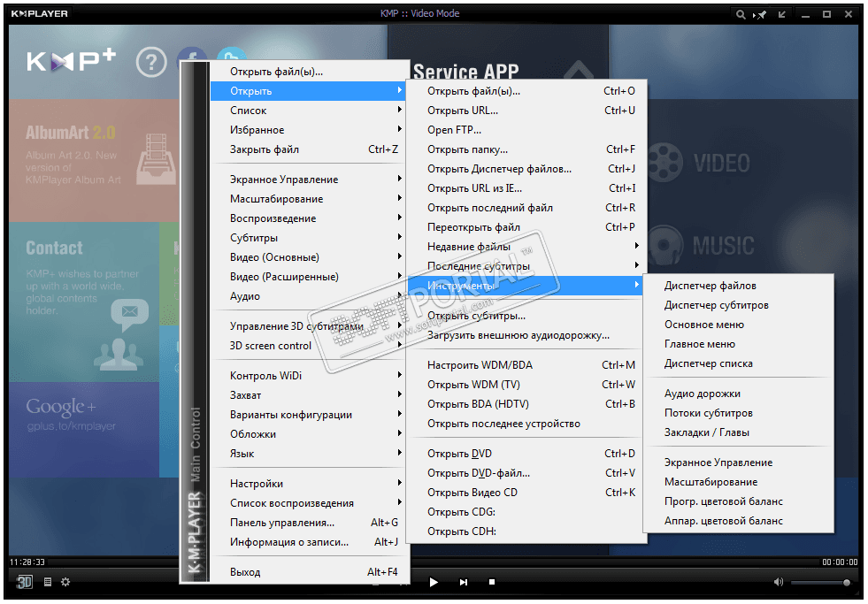Viewport: 868px width, 604px height.
Task: Select Открыть Видео CD entry
Action: point(526,493)
